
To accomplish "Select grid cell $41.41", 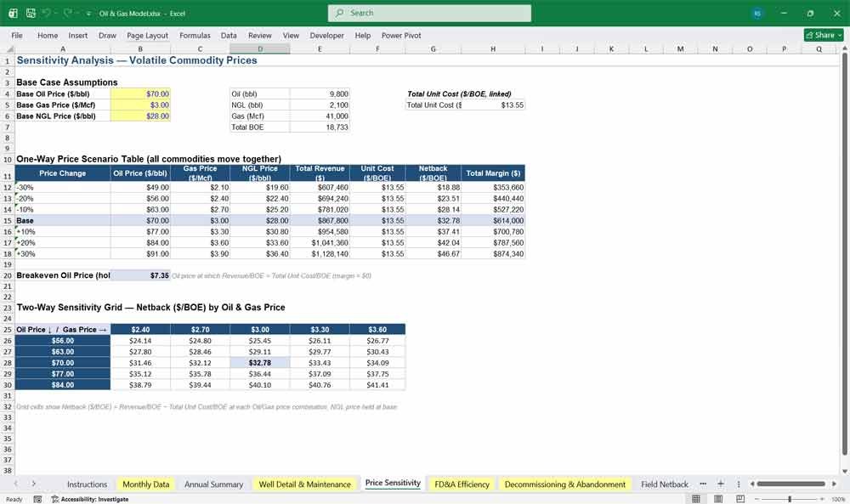I will 377,385.
